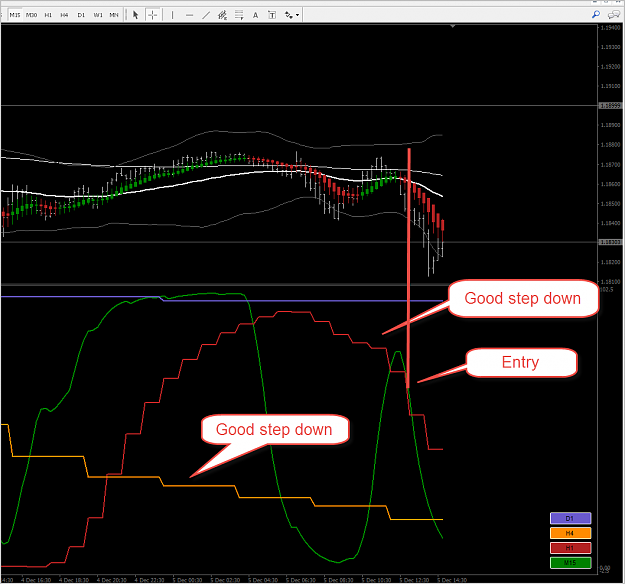Draw a vertical line

pos(172,15)
